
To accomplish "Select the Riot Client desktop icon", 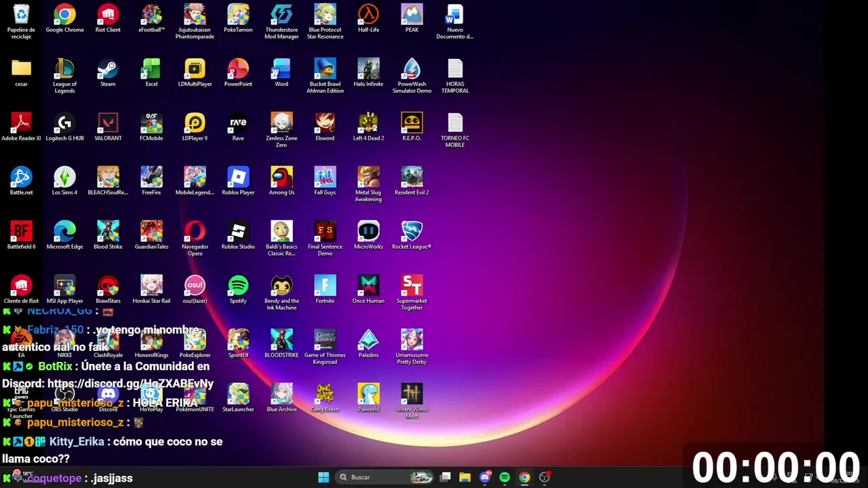I will coord(108,19).
